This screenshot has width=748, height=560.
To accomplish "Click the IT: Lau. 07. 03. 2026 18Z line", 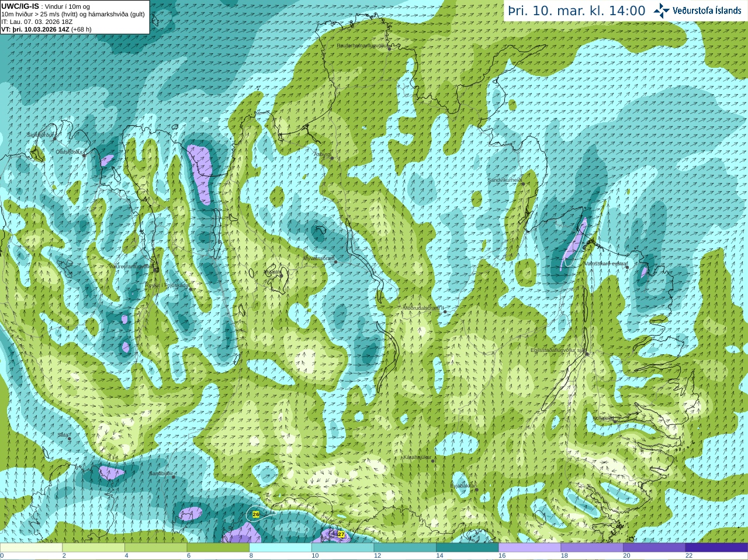I will tap(37, 22).
